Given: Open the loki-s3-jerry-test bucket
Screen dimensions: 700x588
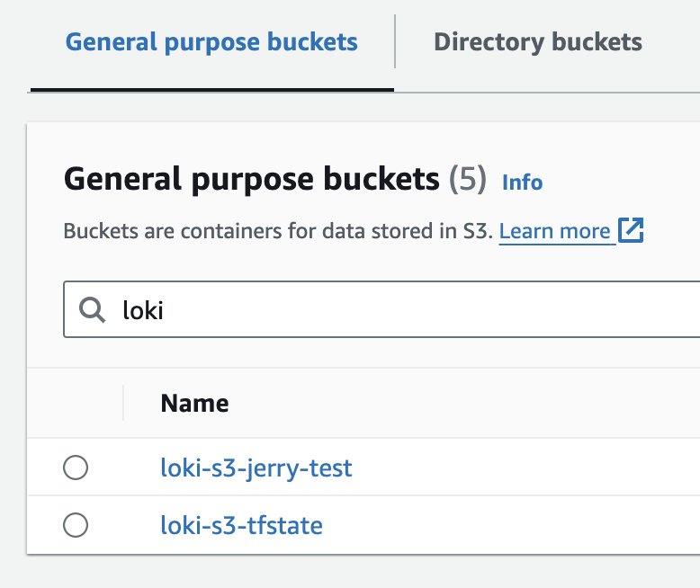Looking at the screenshot, I should 256,468.
